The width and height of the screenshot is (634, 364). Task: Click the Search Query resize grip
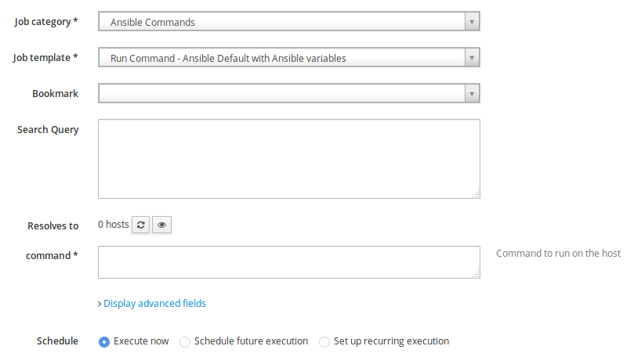coord(476,194)
